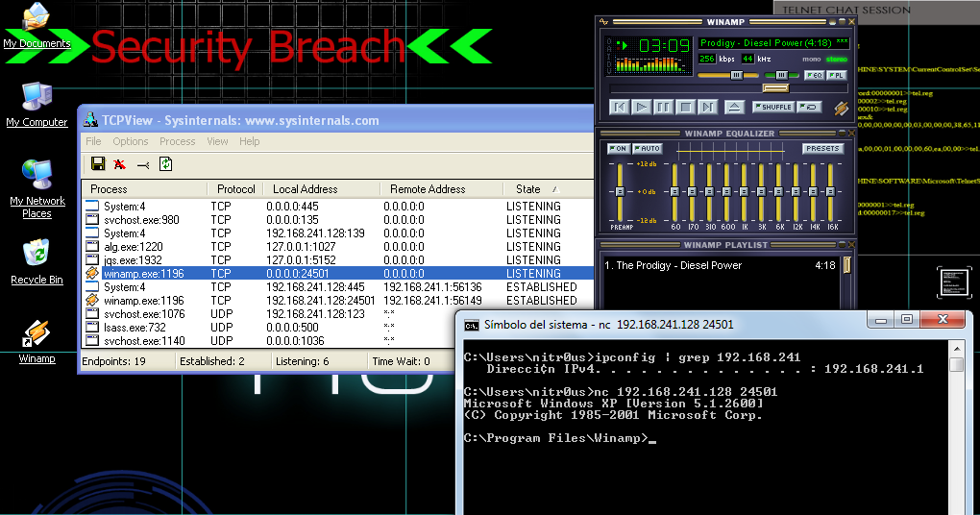Toggle the PL playlist button in Winamp
The height and width of the screenshot is (515, 980).
pyautogui.click(x=836, y=76)
